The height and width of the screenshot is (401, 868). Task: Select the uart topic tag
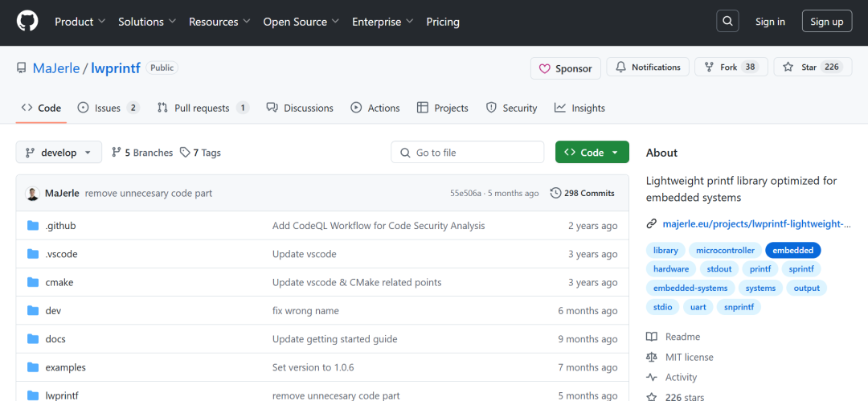point(698,307)
